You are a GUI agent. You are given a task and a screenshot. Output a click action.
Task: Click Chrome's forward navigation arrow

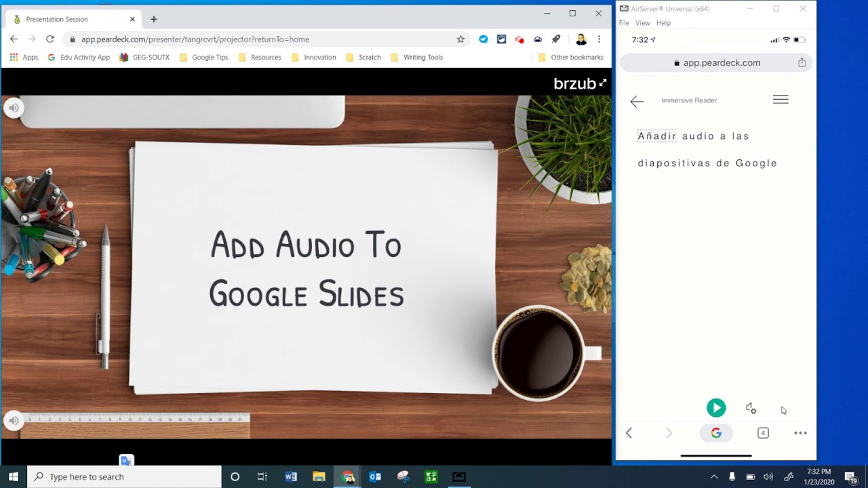coord(31,39)
